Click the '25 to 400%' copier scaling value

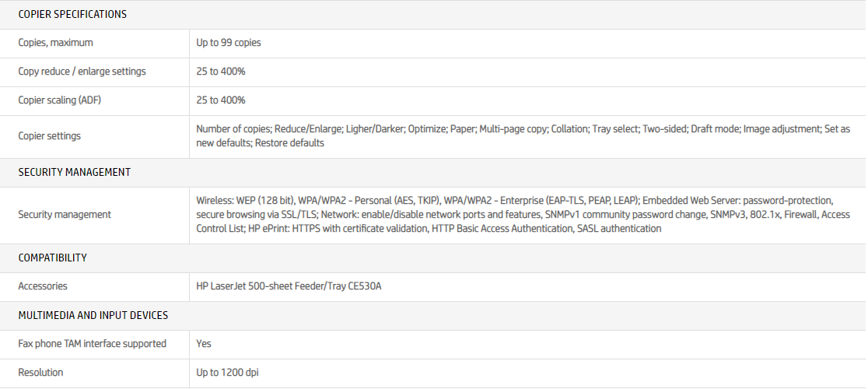(x=221, y=100)
